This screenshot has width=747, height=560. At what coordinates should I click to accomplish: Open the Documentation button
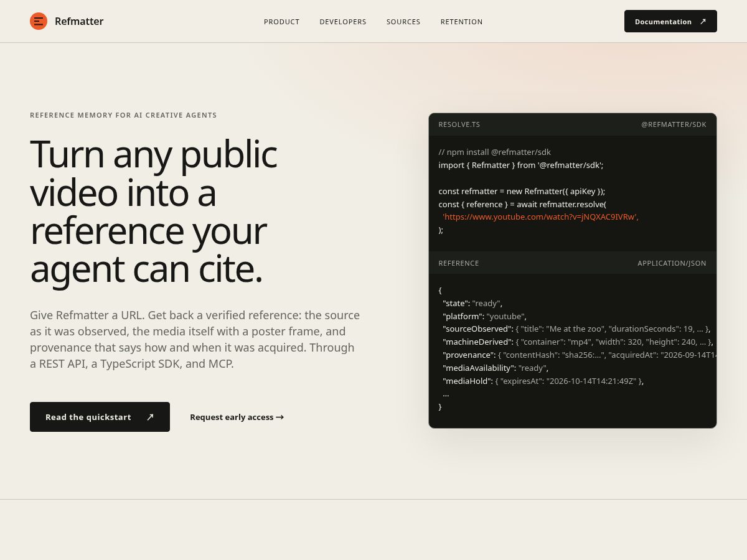coord(670,21)
